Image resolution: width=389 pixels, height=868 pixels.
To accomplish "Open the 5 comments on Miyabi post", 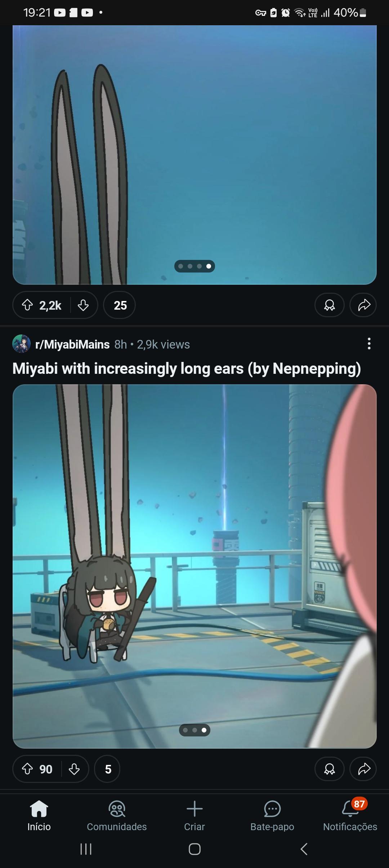I will coord(107,769).
